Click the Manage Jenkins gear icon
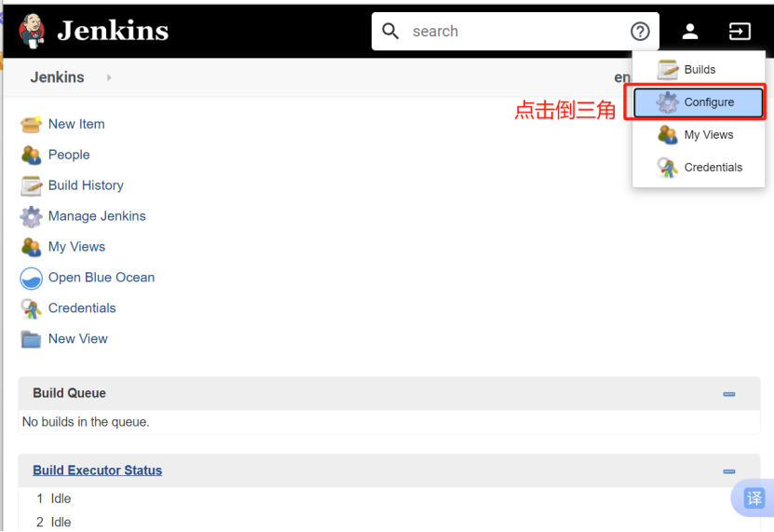The height and width of the screenshot is (532, 774). click(x=31, y=217)
